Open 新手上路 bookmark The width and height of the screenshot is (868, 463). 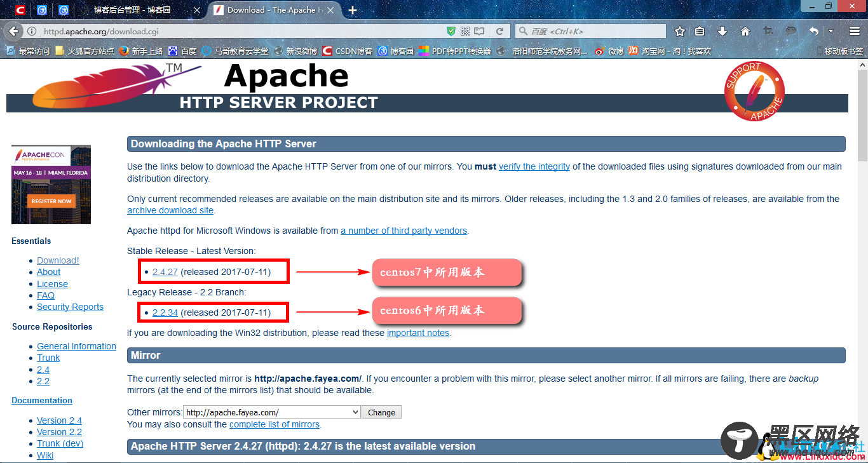[140, 51]
